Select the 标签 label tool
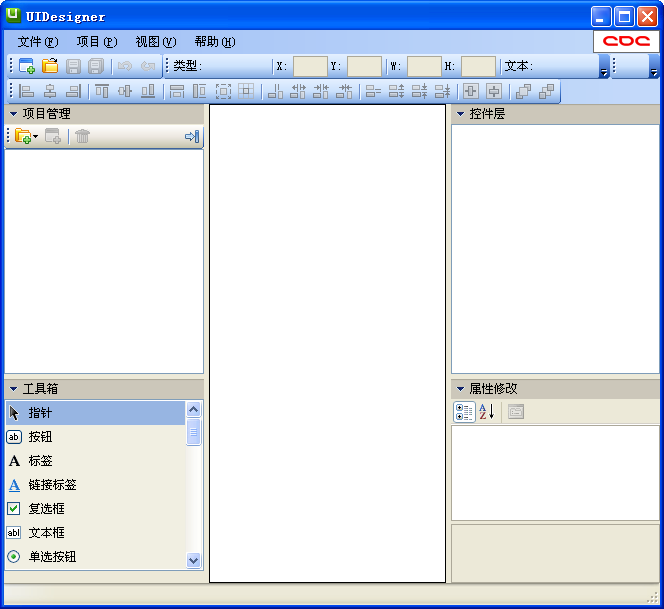Viewport: 664px width, 609px height. pos(40,461)
